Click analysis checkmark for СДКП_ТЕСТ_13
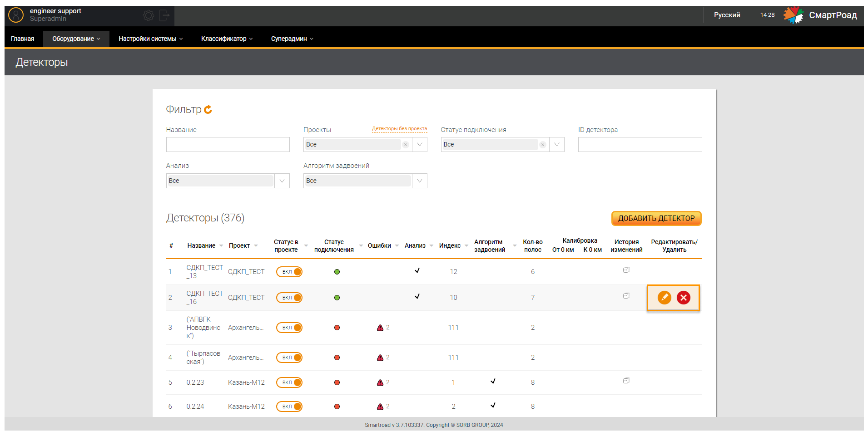Screen dimensions: 868x436 (417, 270)
